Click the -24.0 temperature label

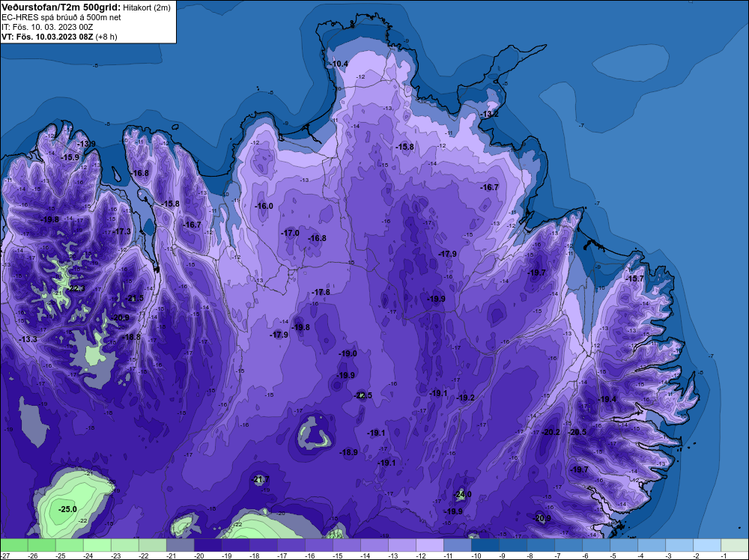(x=462, y=494)
